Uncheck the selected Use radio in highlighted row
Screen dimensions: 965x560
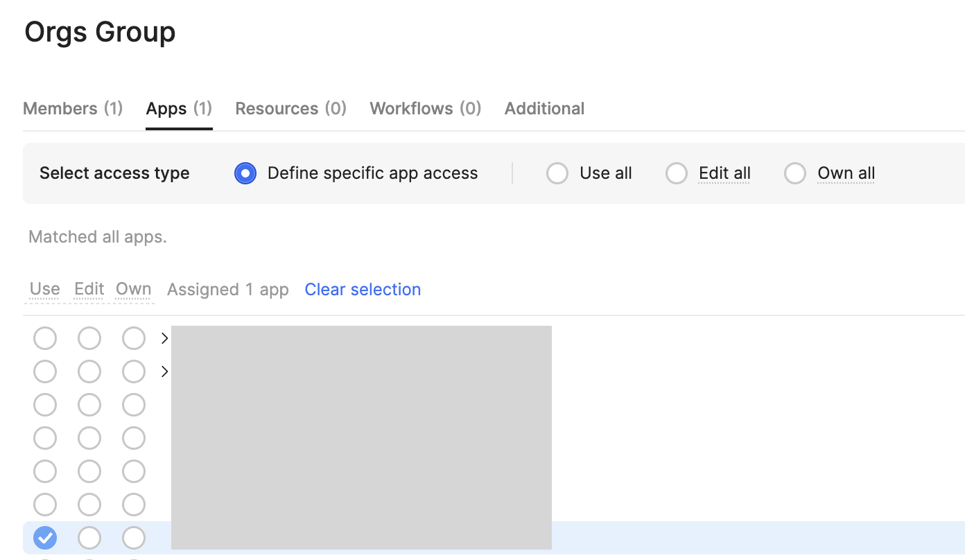coord(45,538)
